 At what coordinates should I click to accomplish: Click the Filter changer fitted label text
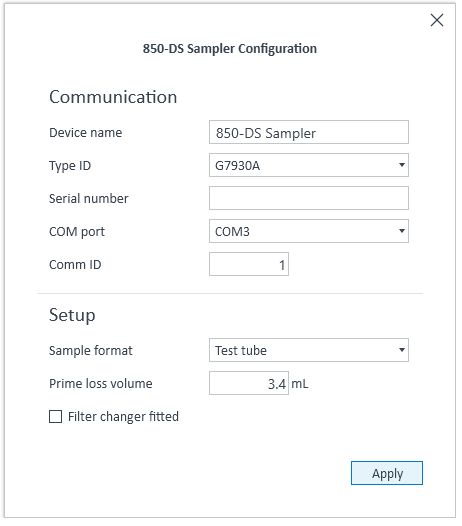coord(123,416)
